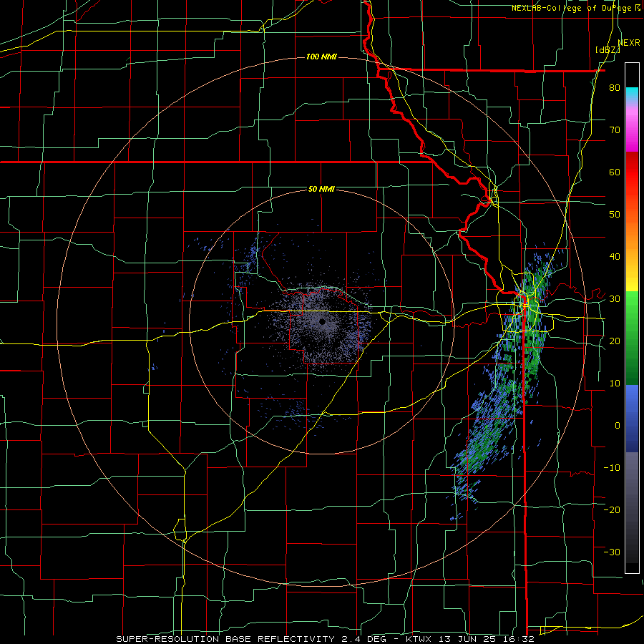Click the -30 dBZ scale label
The height and width of the screenshot is (644, 644).
click(x=612, y=552)
